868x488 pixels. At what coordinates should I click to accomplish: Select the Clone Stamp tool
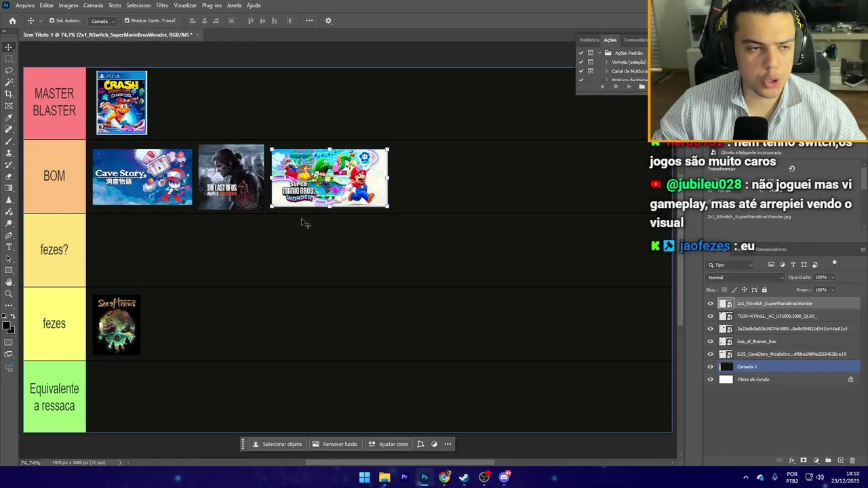[x=9, y=153]
